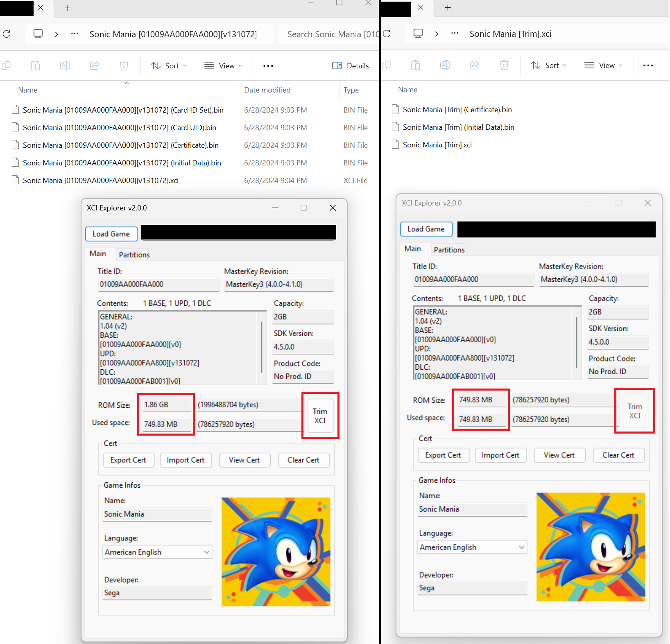The width and height of the screenshot is (670, 644).
Task: Expand breadcrumb chevron in right address bar
Action: coord(437,34)
